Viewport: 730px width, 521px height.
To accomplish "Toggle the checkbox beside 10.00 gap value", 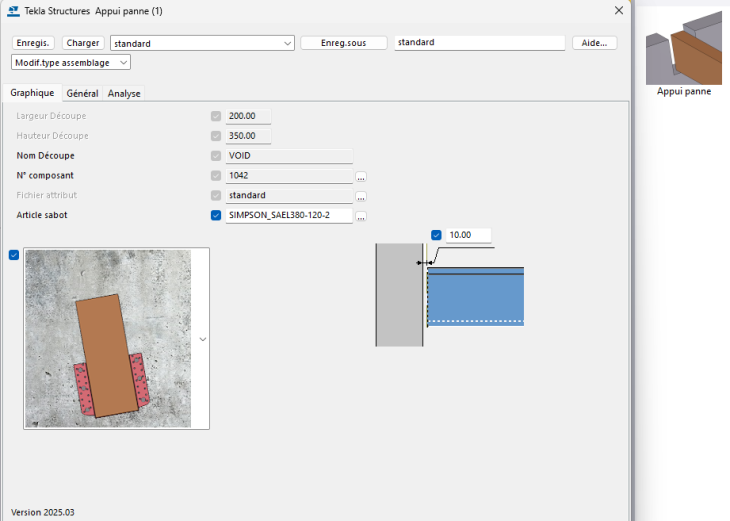I will point(436,235).
